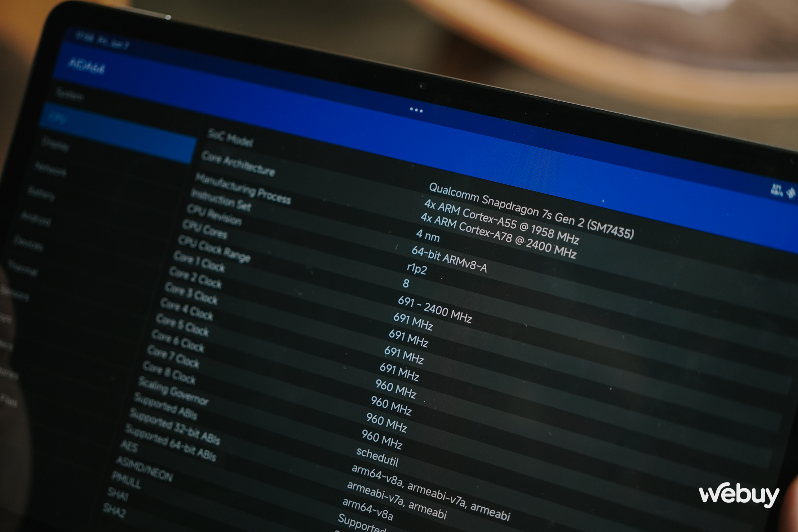This screenshot has width=798, height=532.
Task: Tap the arm64-v8a, armeabi-v7a, armeabi value
Action: point(431,493)
